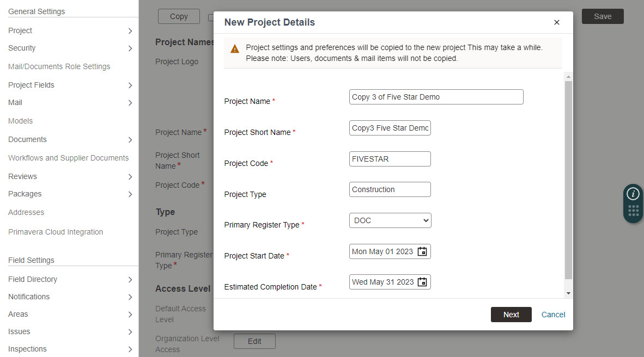This screenshot has height=357, width=644.
Task: Expand the Field Directory section
Action: [70, 279]
